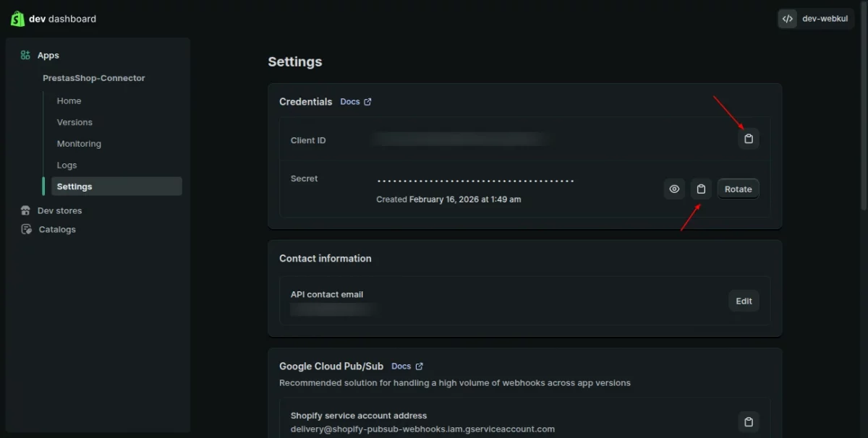The width and height of the screenshot is (868, 438).
Task: Open the Google Cloud Pub/Sub Docs link
Action: [x=407, y=366]
